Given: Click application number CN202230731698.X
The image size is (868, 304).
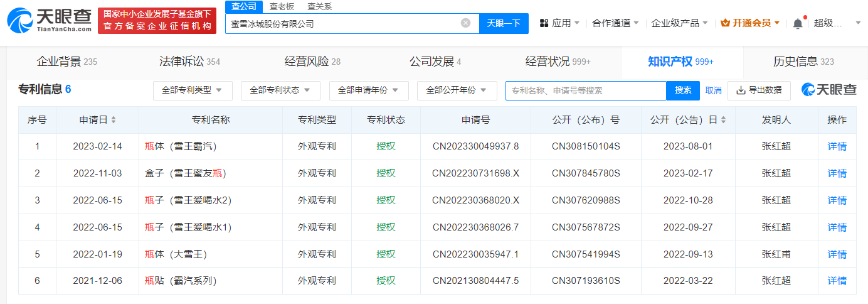Looking at the screenshot, I should coord(476,173).
